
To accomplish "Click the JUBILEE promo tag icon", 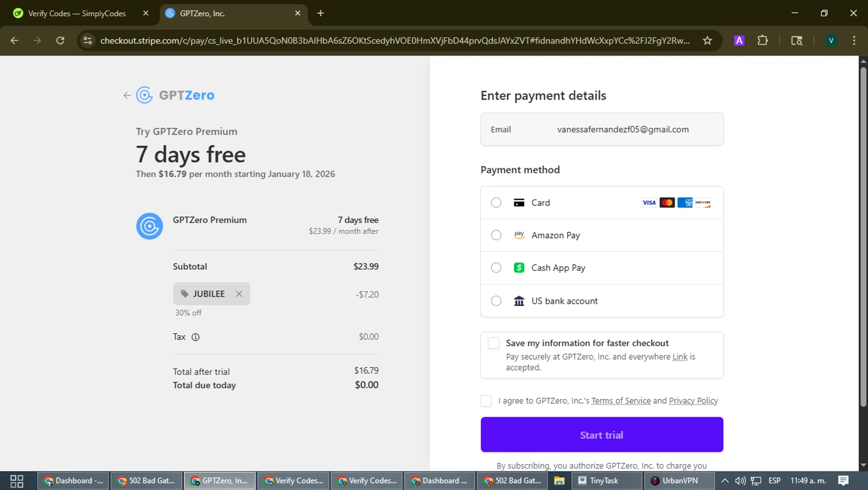I will pyautogui.click(x=185, y=294).
